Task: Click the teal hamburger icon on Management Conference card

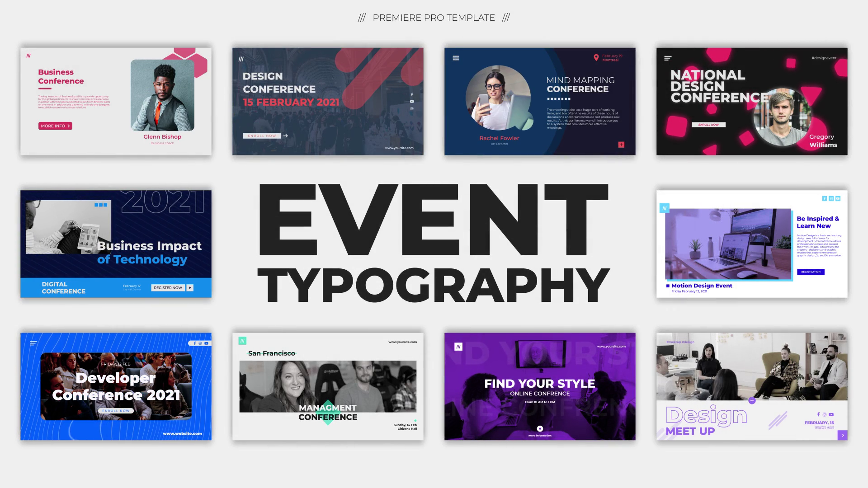Action: [241, 342]
